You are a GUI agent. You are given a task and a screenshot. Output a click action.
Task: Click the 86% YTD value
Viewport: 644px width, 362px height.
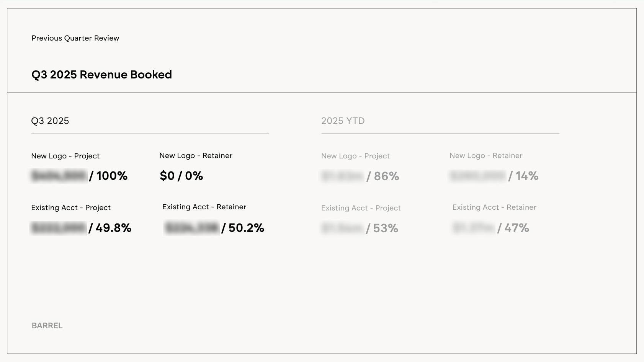tap(386, 176)
